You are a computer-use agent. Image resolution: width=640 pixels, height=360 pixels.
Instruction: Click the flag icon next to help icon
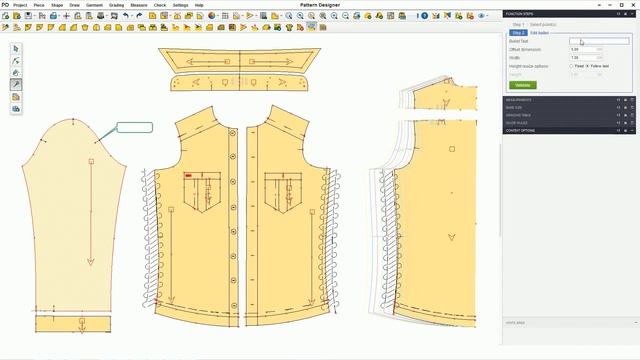coord(447,16)
